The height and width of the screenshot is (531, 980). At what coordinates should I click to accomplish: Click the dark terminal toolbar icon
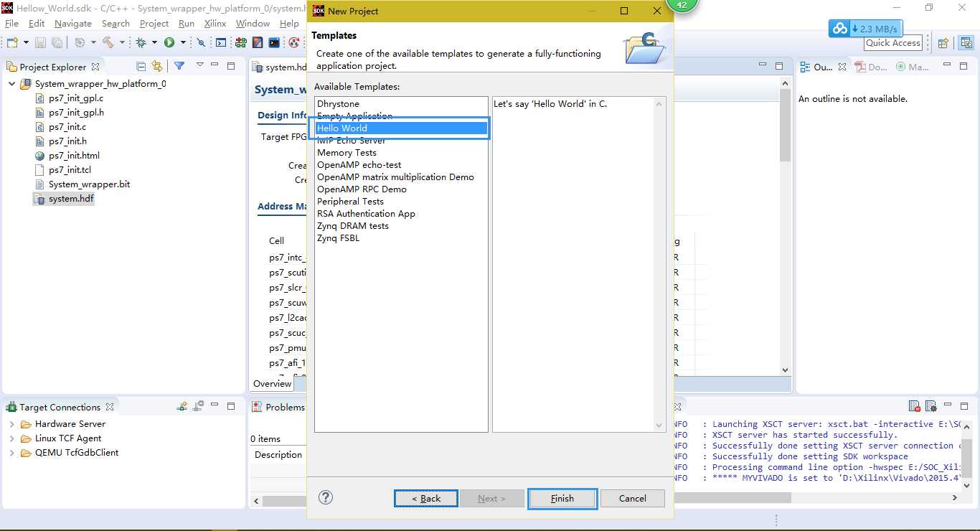point(274,43)
